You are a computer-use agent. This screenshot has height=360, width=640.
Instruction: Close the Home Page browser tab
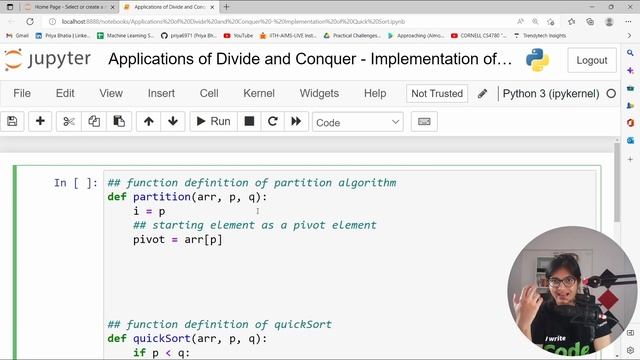[x=113, y=7]
